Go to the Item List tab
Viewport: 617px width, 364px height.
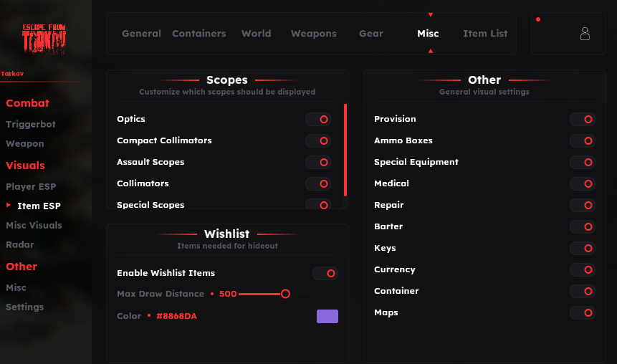tap(485, 34)
